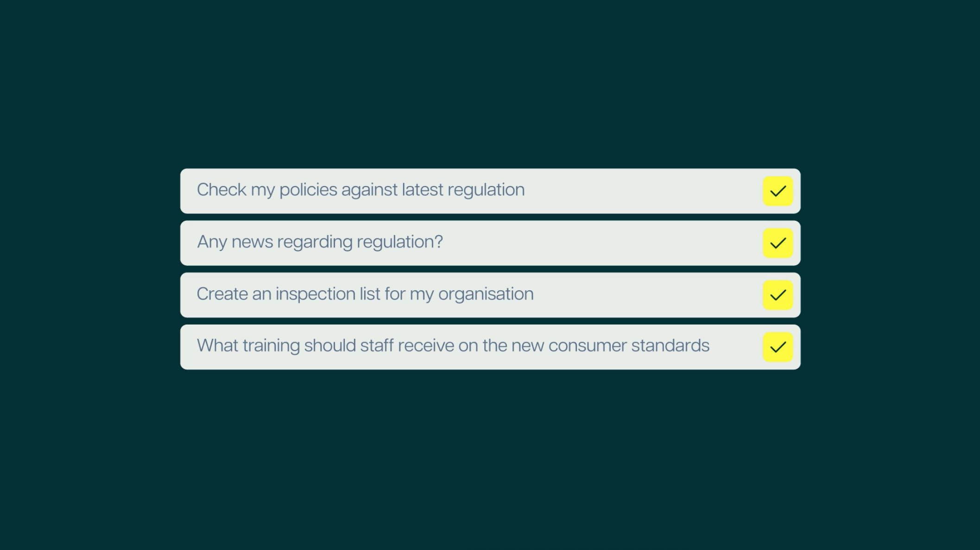
Task: Click the word 'regulation?' in the second row
Action: [x=399, y=242]
